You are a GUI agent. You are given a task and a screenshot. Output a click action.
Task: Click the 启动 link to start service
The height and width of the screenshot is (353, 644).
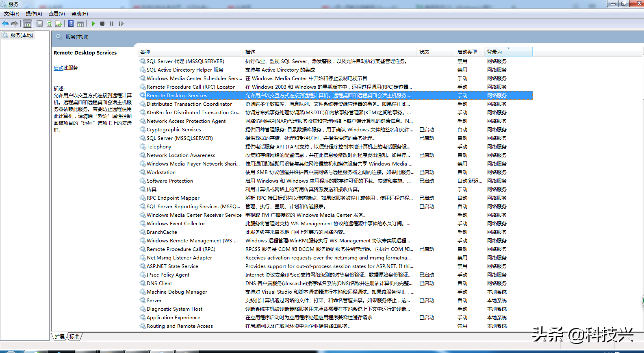(x=59, y=68)
